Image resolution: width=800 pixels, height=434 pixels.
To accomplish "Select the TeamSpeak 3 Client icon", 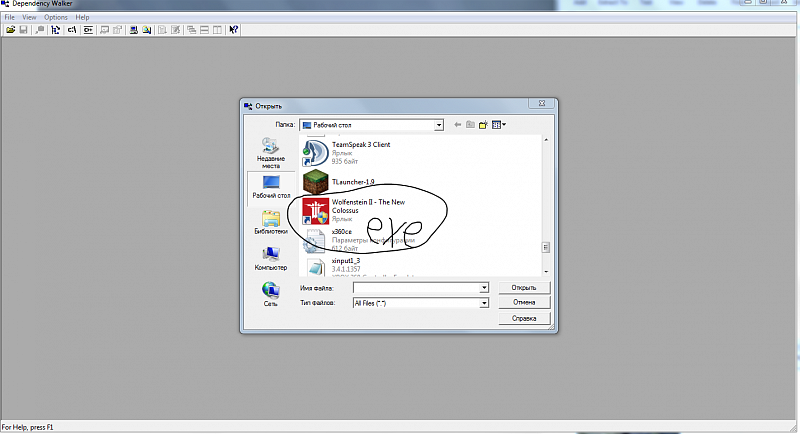I will point(315,152).
